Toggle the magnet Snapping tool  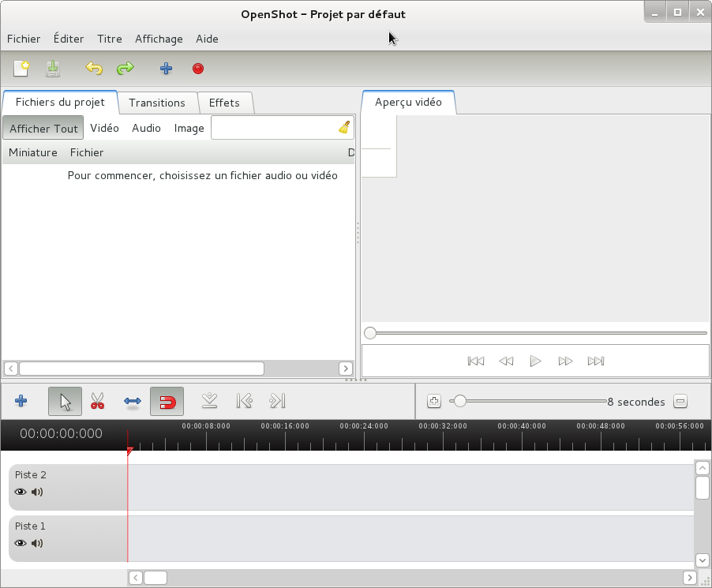(x=167, y=402)
